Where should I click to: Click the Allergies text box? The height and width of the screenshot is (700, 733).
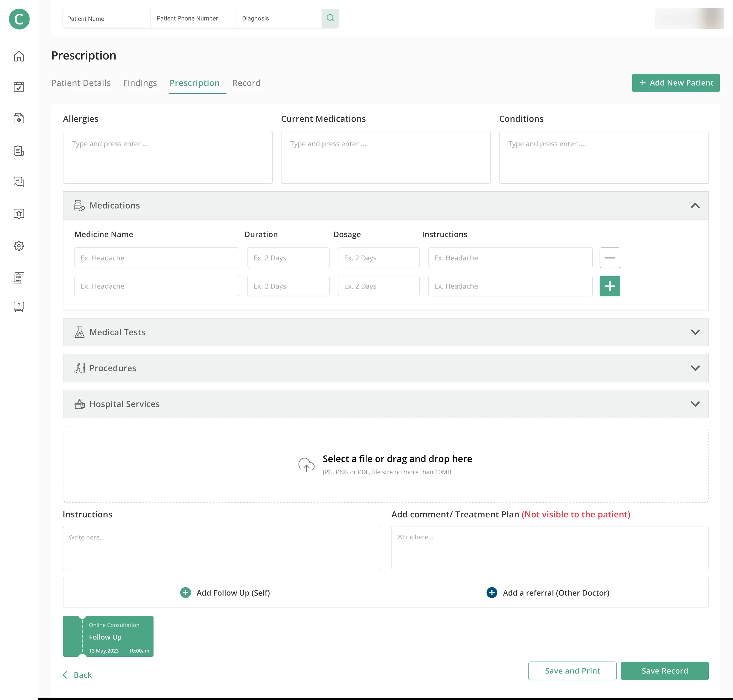[168, 157]
